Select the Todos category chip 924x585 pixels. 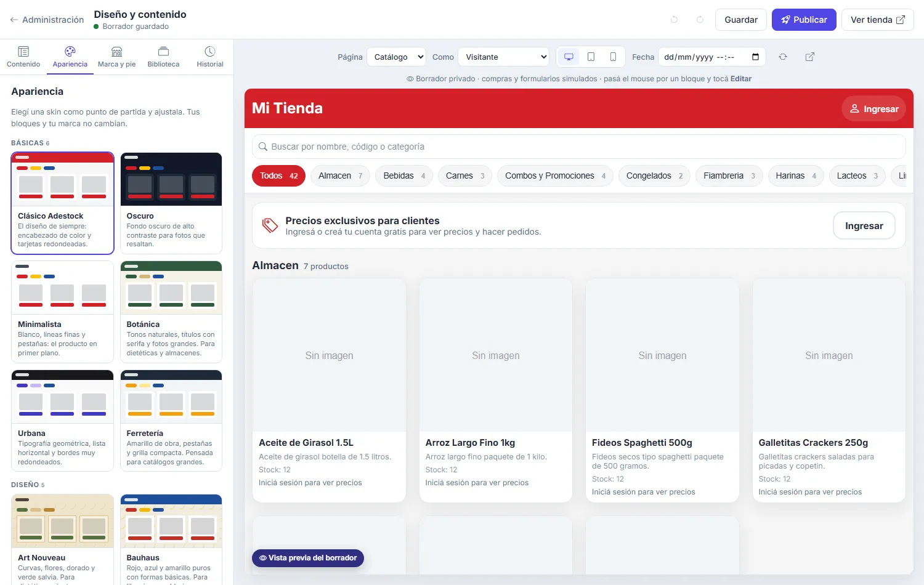click(279, 175)
